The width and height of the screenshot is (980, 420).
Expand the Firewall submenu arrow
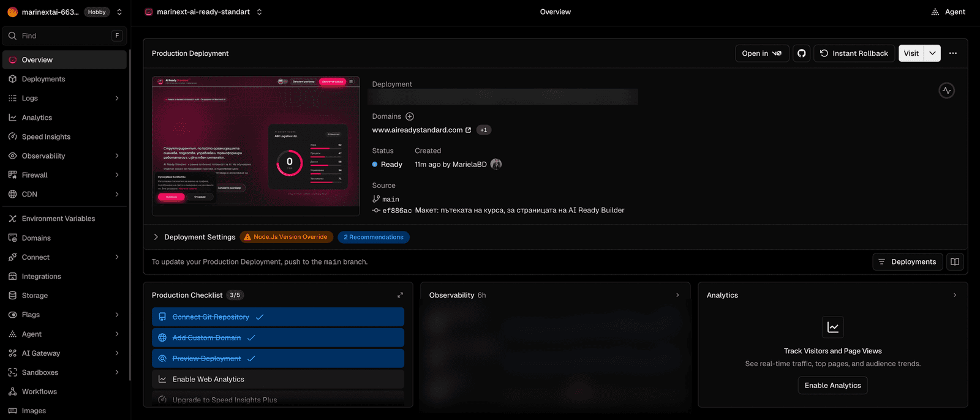point(117,175)
